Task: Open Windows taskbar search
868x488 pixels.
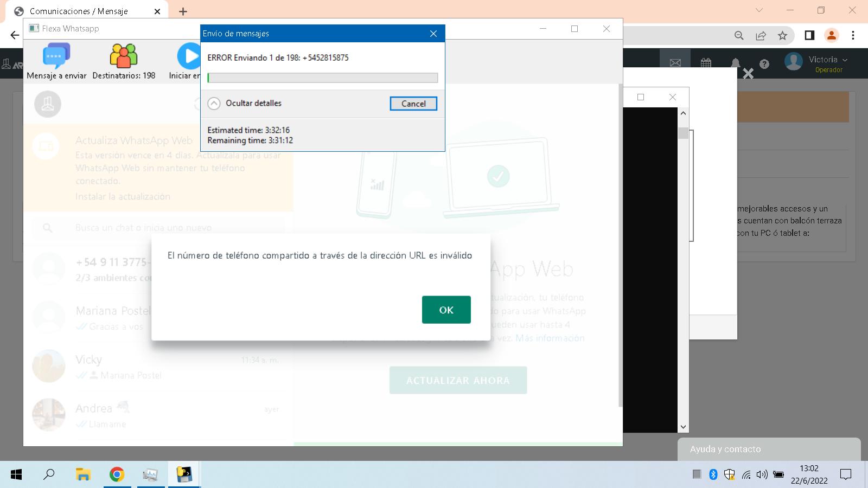Action: pyautogui.click(x=49, y=474)
